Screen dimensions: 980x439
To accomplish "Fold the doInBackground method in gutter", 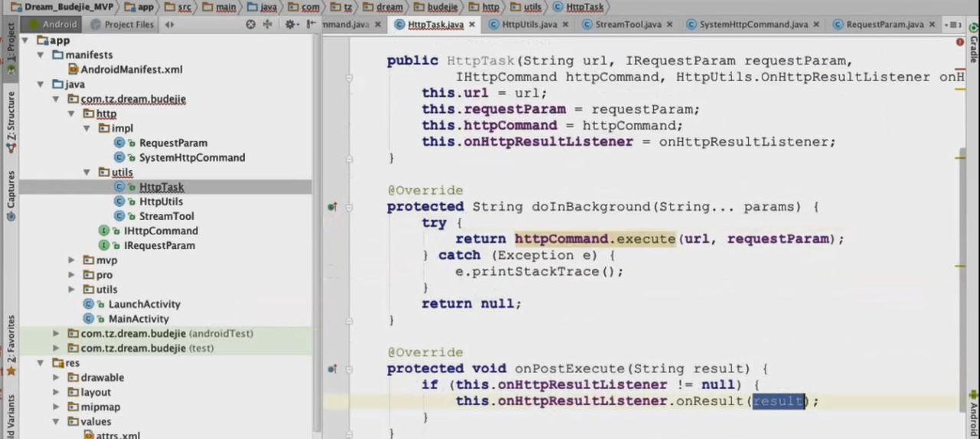I will click(x=349, y=207).
